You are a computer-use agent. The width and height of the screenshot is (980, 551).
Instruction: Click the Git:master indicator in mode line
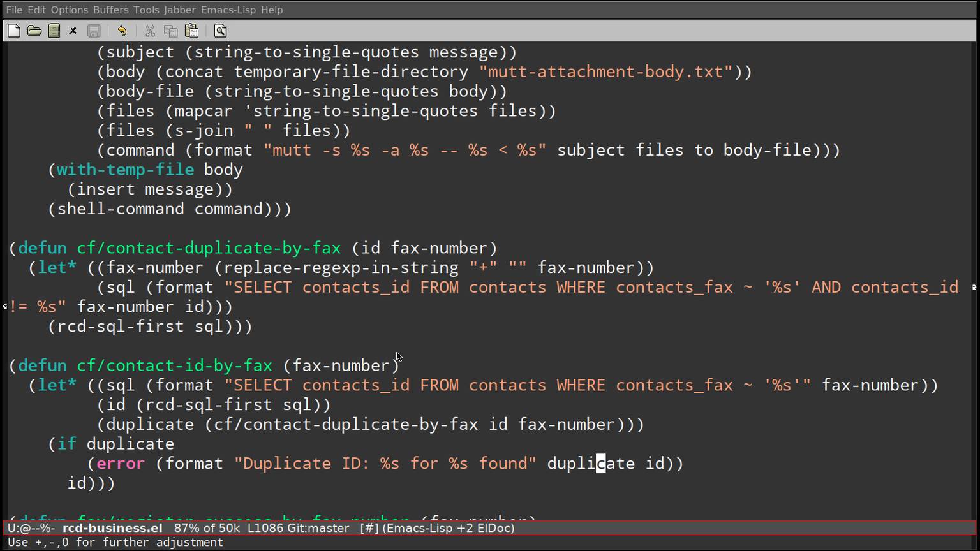pos(315,528)
